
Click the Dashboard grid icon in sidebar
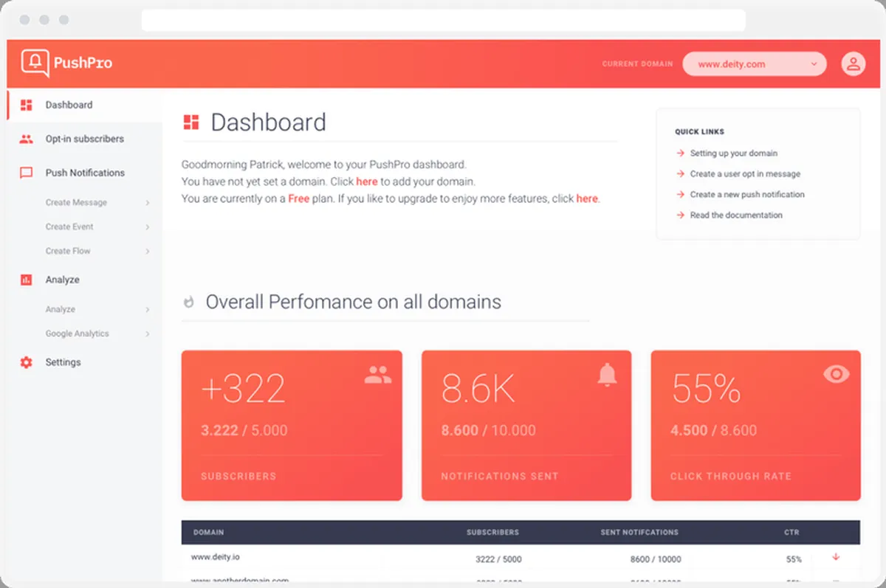(x=27, y=105)
